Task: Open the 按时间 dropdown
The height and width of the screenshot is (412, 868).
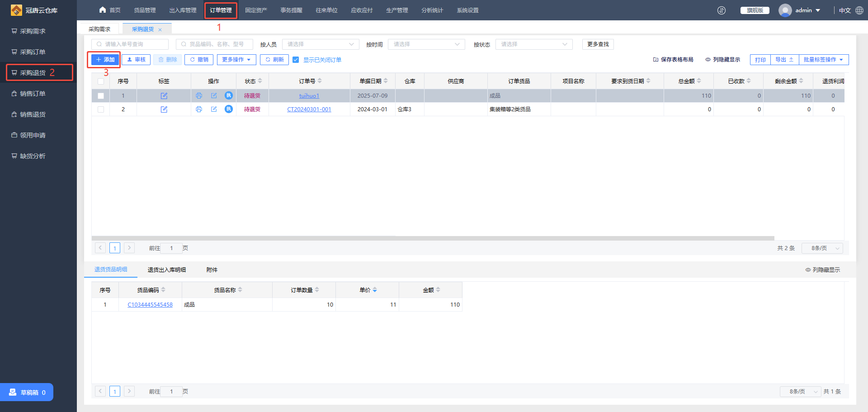Action: pos(426,44)
